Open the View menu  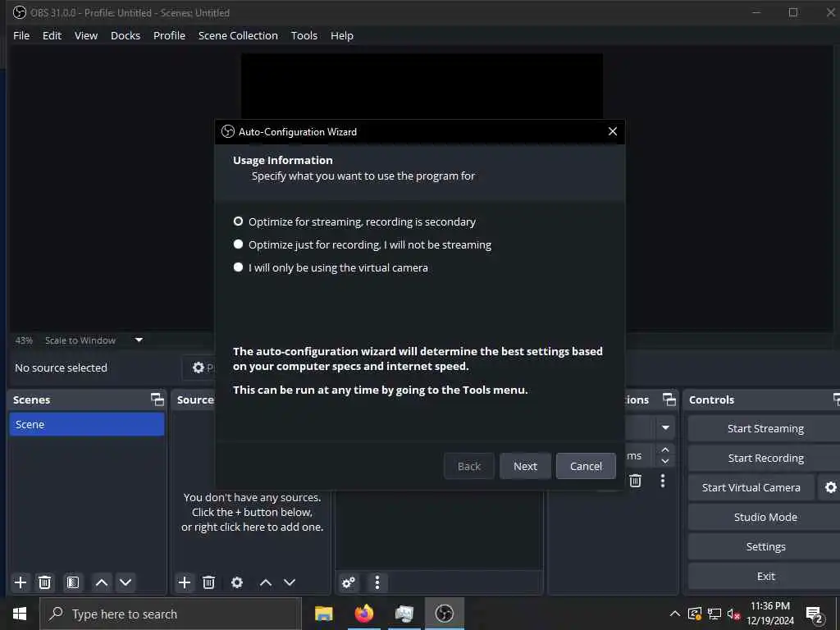coord(85,35)
